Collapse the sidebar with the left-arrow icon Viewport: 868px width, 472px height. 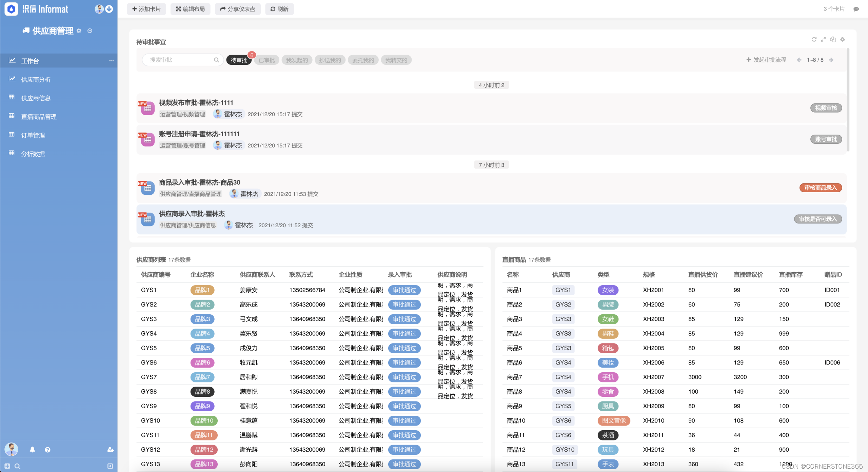pyautogui.click(x=110, y=466)
